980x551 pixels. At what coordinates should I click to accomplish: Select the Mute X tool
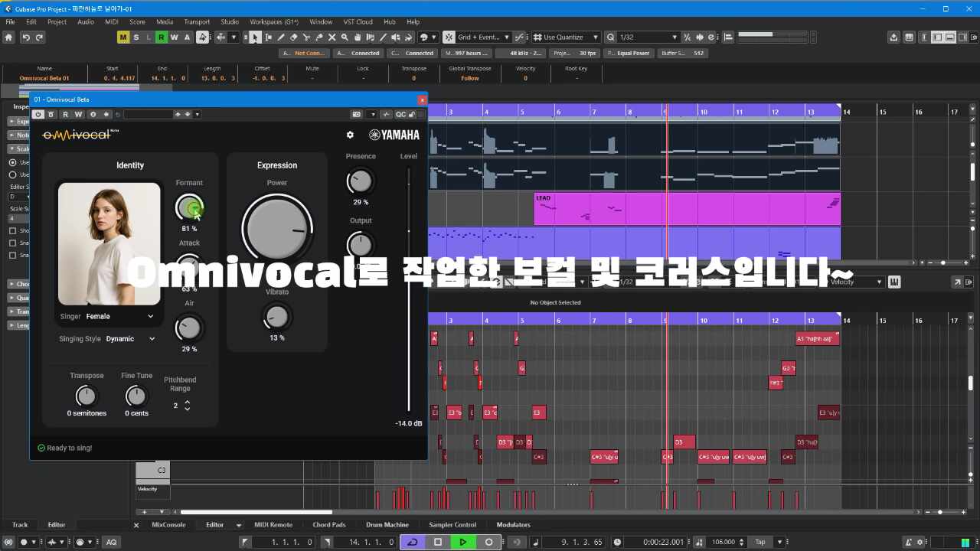point(332,37)
